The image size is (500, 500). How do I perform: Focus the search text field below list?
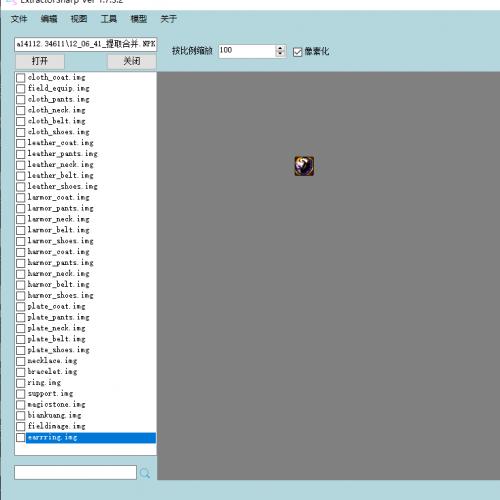(x=75, y=472)
